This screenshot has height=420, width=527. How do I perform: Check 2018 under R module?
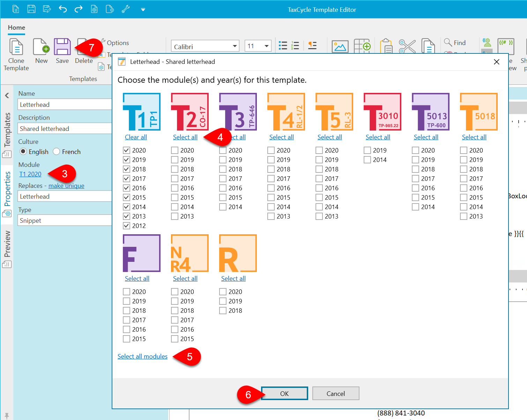(x=223, y=311)
